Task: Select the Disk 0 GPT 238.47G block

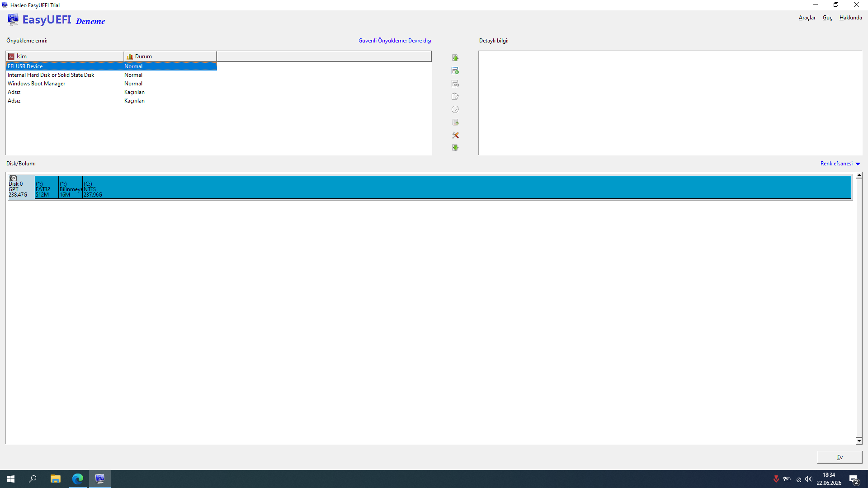Action: [x=21, y=187]
